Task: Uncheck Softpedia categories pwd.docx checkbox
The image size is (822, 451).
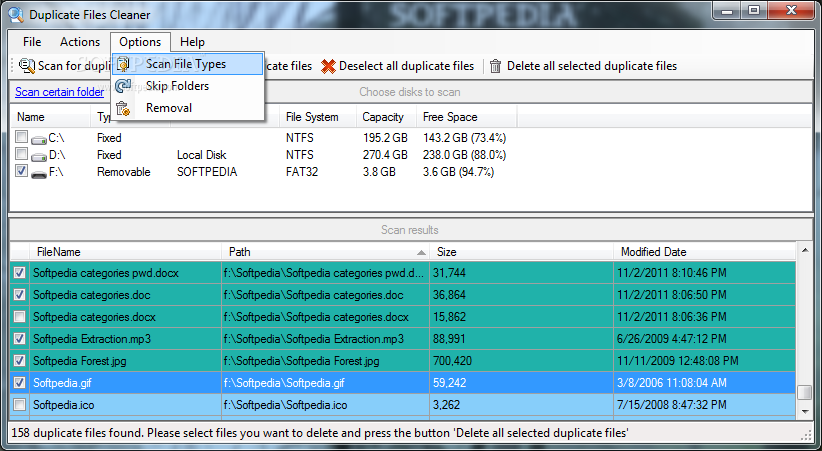Action: click(19, 273)
